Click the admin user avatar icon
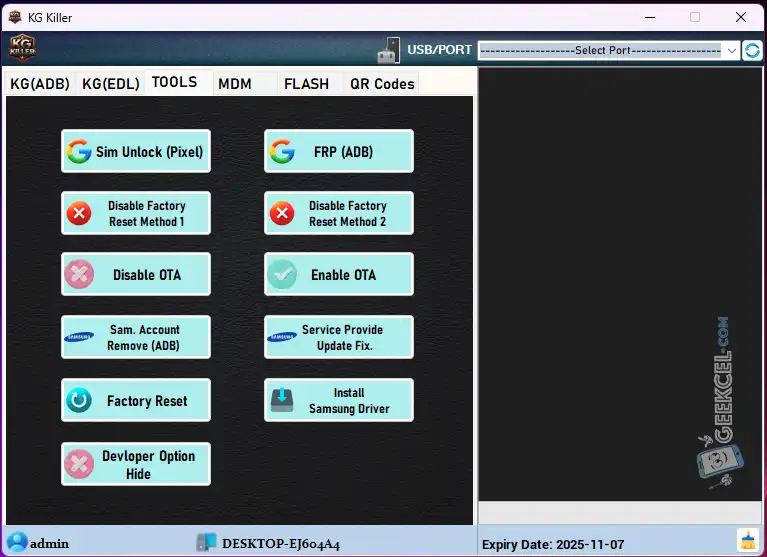The width and height of the screenshot is (767, 557). click(x=17, y=542)
